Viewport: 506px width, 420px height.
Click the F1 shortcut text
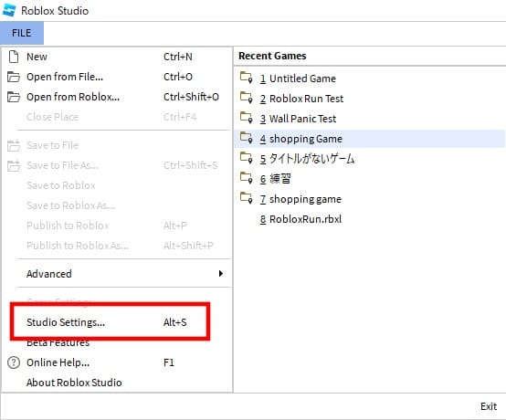[169, 362]
